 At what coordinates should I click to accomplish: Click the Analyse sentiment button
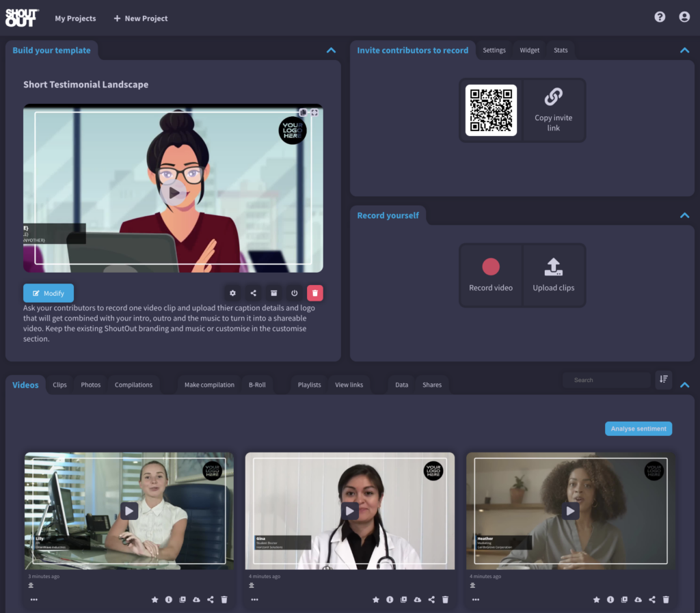click(638, 428)
